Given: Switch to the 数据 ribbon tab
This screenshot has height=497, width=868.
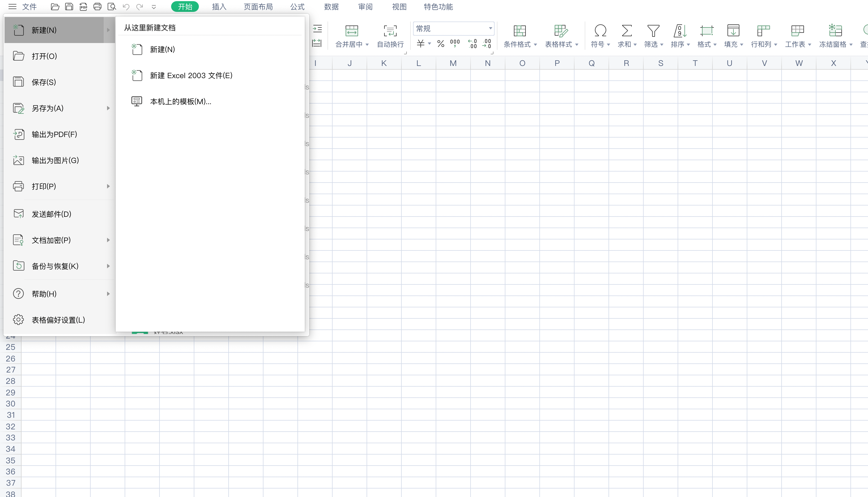Looking at the screenshot, I should tap(331, 7).
